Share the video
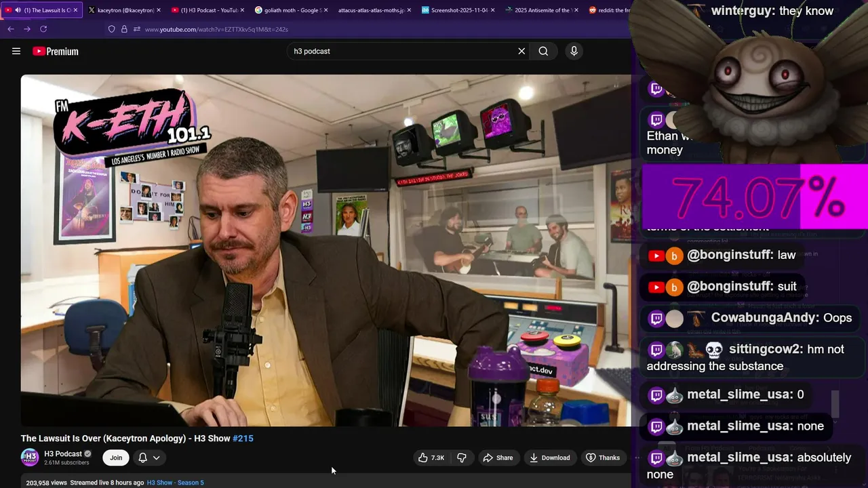 click(x=498, y=457)
